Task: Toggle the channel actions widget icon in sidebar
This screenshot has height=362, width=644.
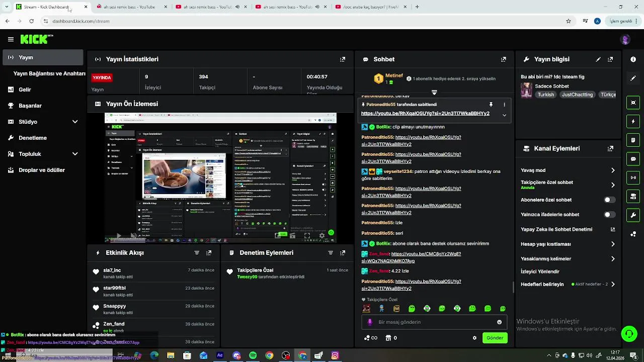Action: [633, 197]
